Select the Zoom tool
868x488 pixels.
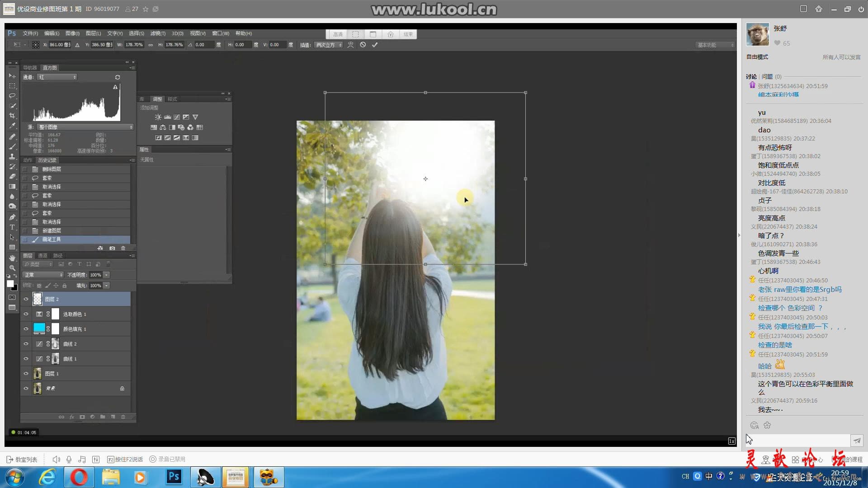click(12, 267)
